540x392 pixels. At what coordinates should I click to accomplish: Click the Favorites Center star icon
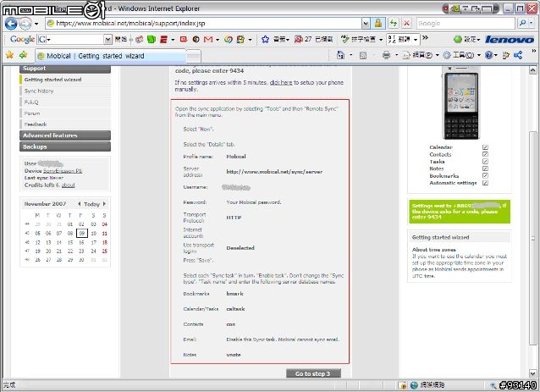click(x=9, y=55)
